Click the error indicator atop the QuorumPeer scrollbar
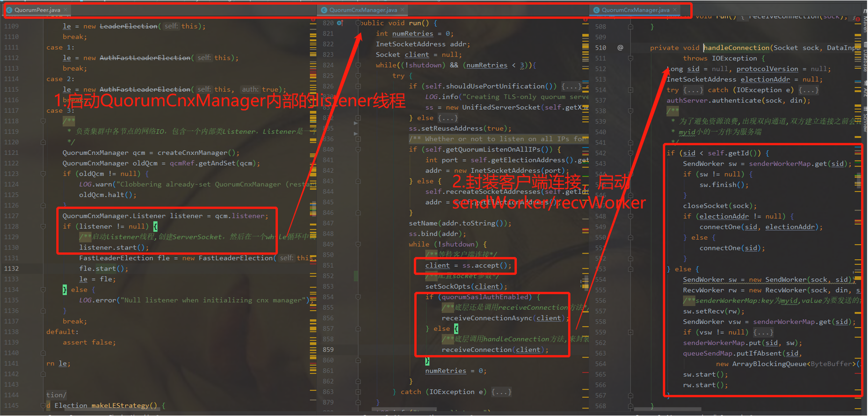Screen dimensions: 868x416 [x=313, y=21]
